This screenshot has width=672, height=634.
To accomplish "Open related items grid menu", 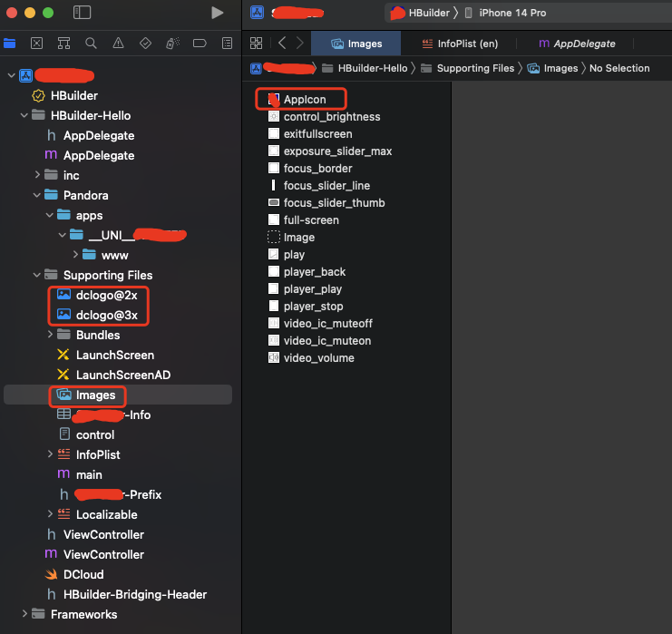I will tap(257, 43).
